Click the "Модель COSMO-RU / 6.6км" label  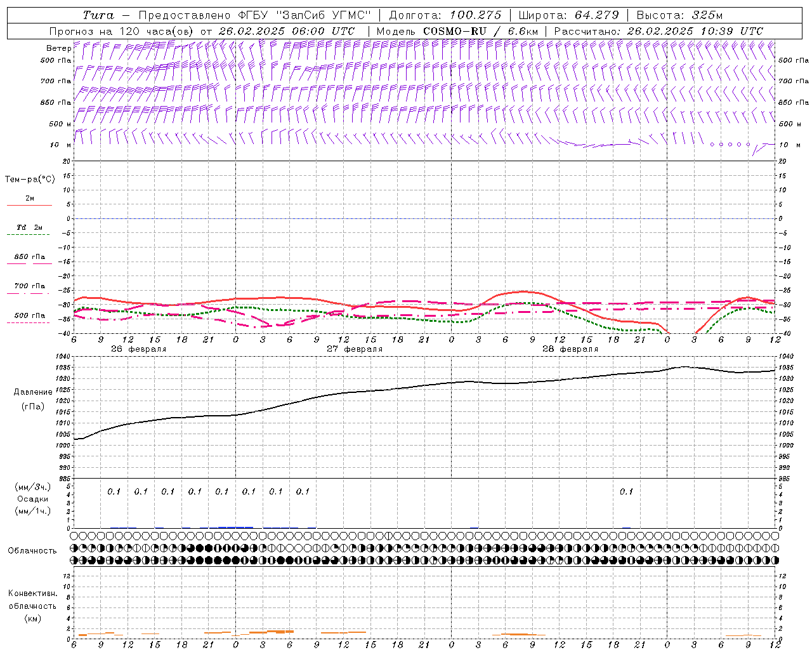point(457,31)
